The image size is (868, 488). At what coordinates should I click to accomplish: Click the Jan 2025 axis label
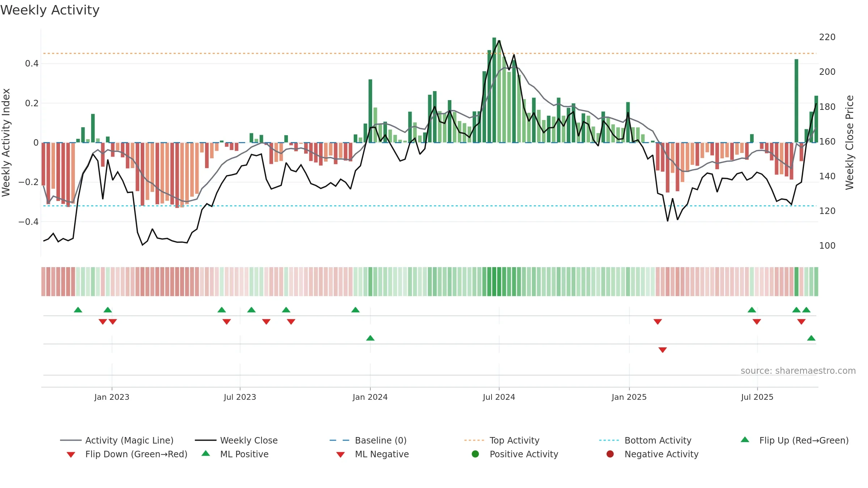[x=629, y=397]
